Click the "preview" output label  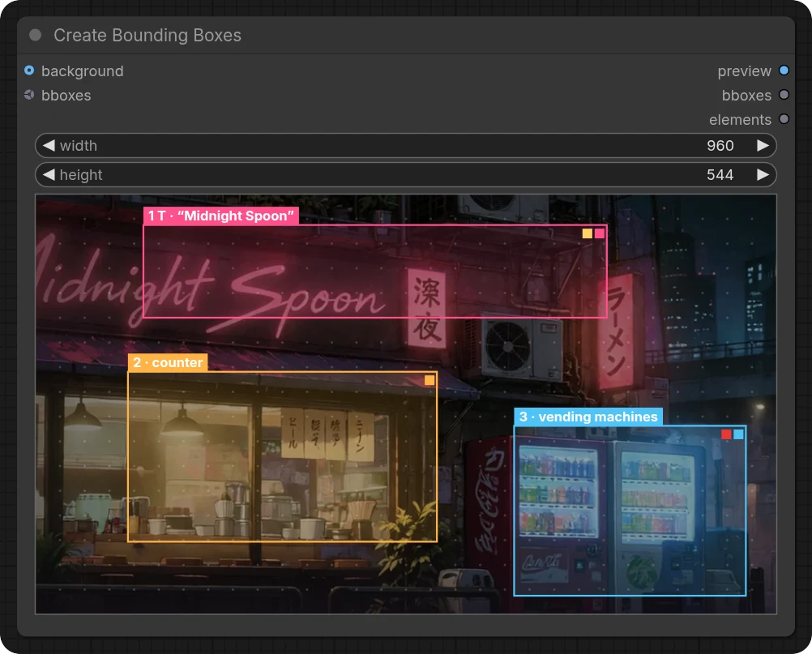click(x=744, y=71)
